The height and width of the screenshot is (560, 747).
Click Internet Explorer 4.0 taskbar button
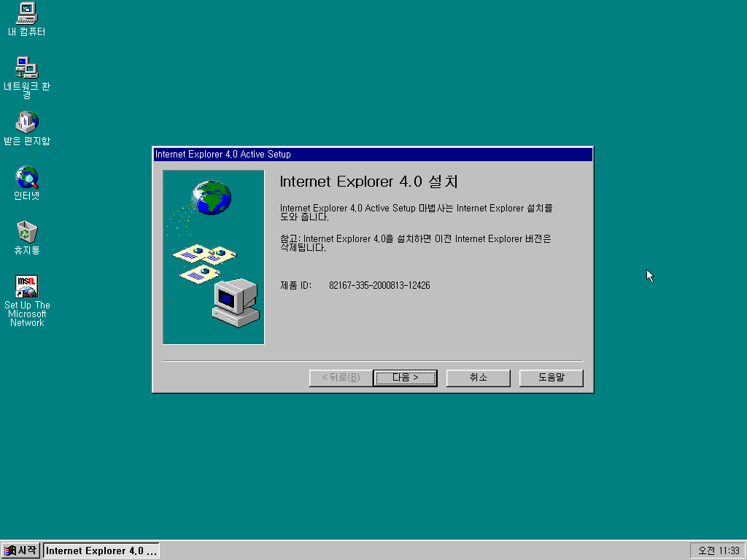pyautogui.click(x=101, y=551)
